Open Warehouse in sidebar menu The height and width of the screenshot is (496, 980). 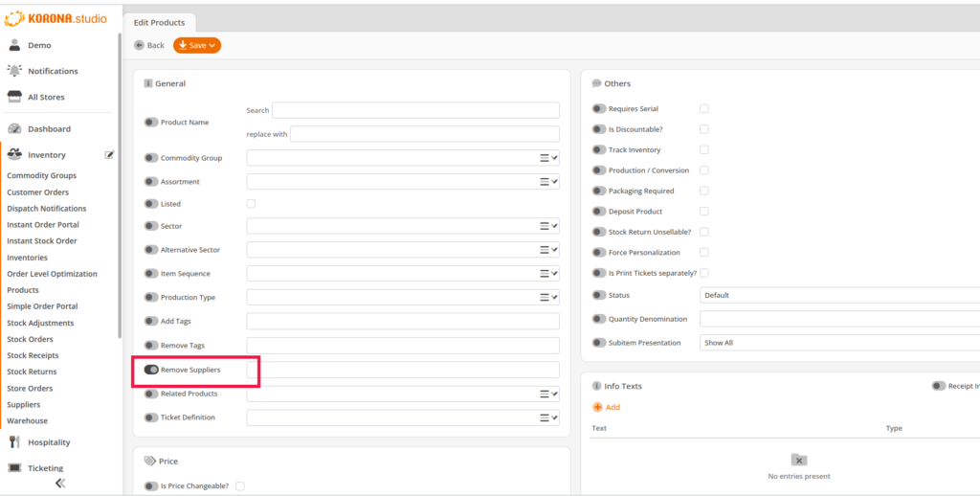(x=28, y=421)
